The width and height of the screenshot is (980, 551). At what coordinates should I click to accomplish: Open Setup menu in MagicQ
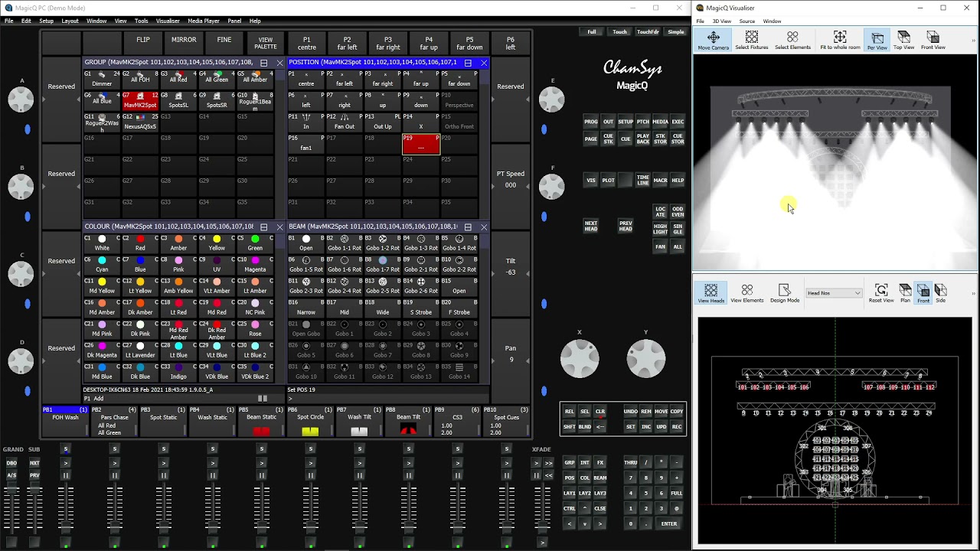(46, 21)
